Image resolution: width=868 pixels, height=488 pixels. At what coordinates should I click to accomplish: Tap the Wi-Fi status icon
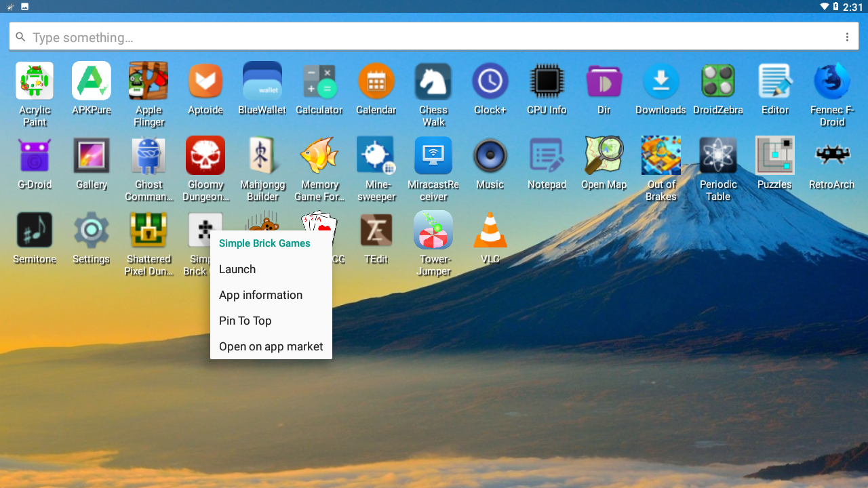tap(824, 7)
